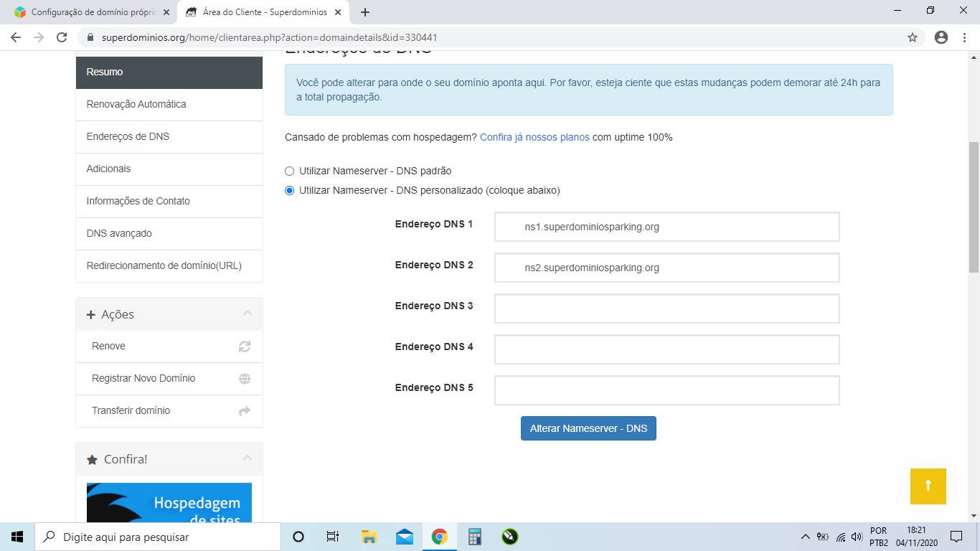Open DNS avançado sidebar item
This screenshot has width=980, height=551.
coord(169,233)
